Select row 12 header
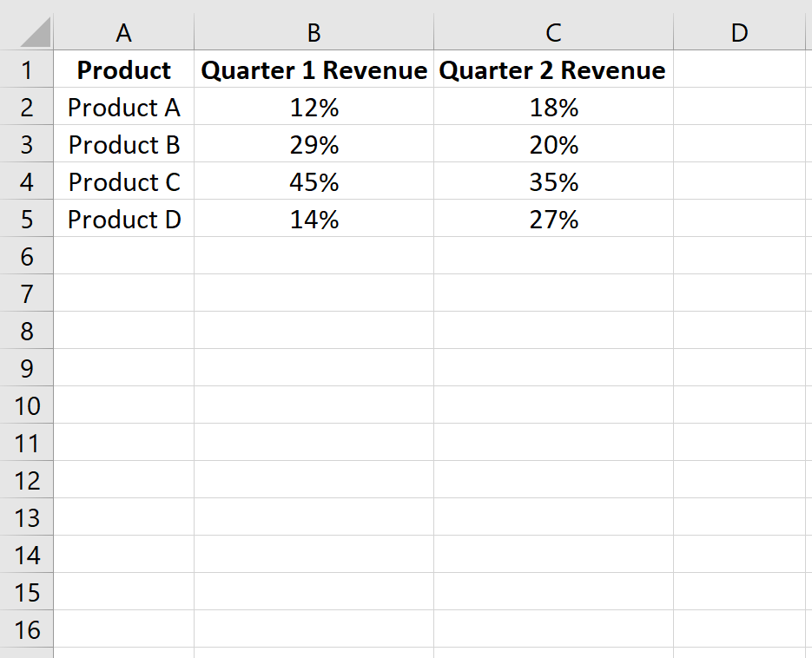 click(x=26, y=479)
